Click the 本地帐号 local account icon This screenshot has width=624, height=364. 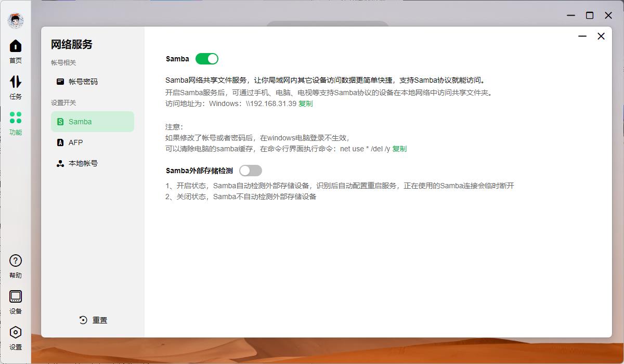pos(61,163)
